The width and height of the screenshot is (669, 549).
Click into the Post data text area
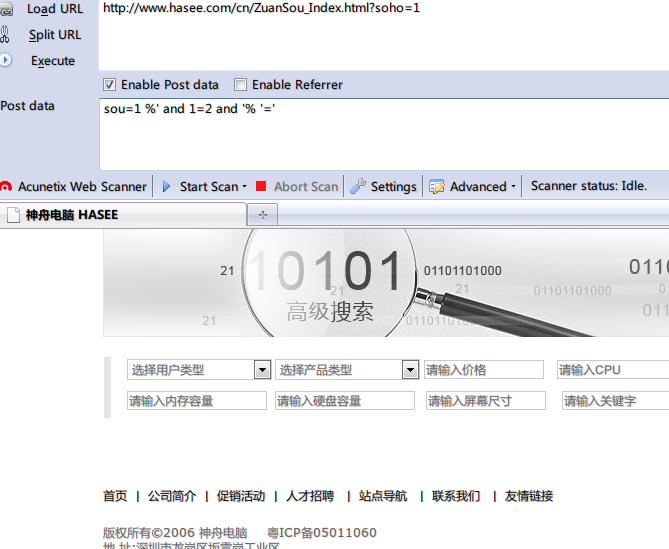pyautogui.click(x=384, y=134)
